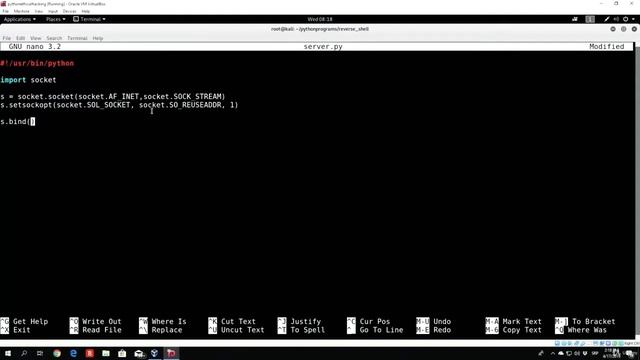This screenshot has height=360, width=640.
Task: Open the terminal window Terminal menu
Action: coord(77,38)
